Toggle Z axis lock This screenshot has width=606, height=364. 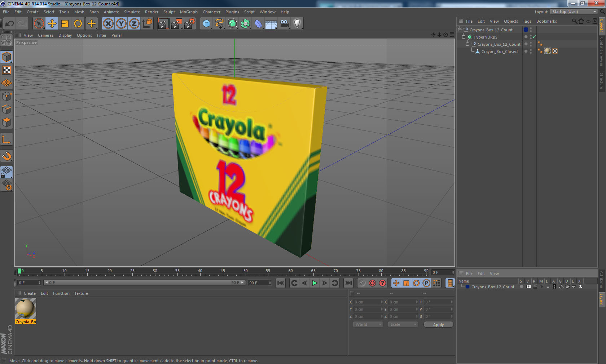134,24
